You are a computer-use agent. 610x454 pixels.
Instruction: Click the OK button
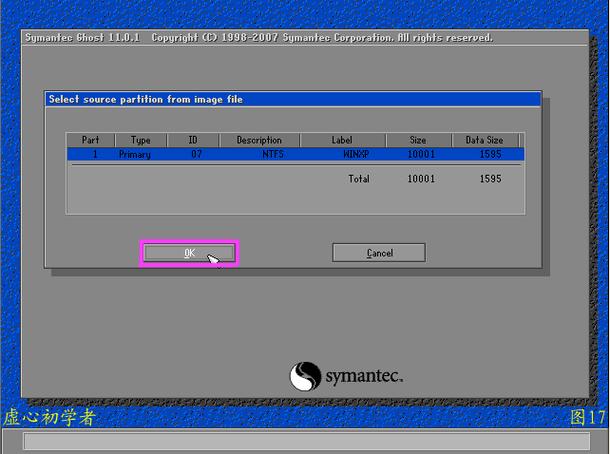point(189,253)
